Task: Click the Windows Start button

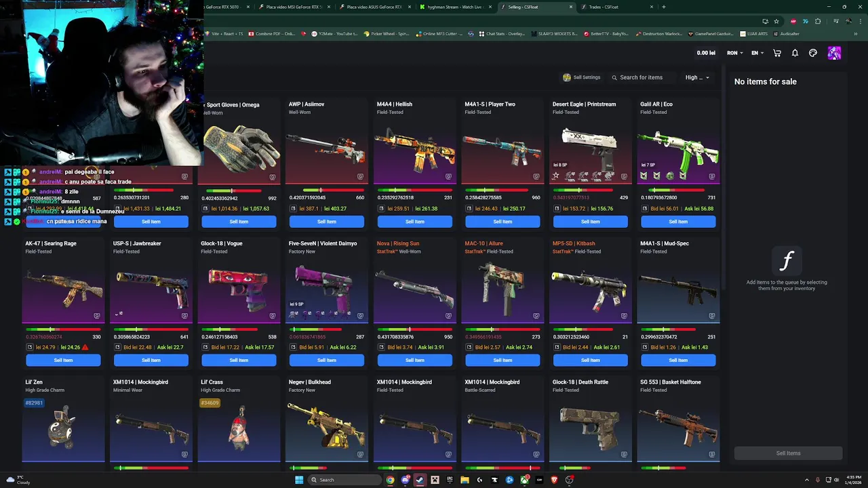Action: 299,480
